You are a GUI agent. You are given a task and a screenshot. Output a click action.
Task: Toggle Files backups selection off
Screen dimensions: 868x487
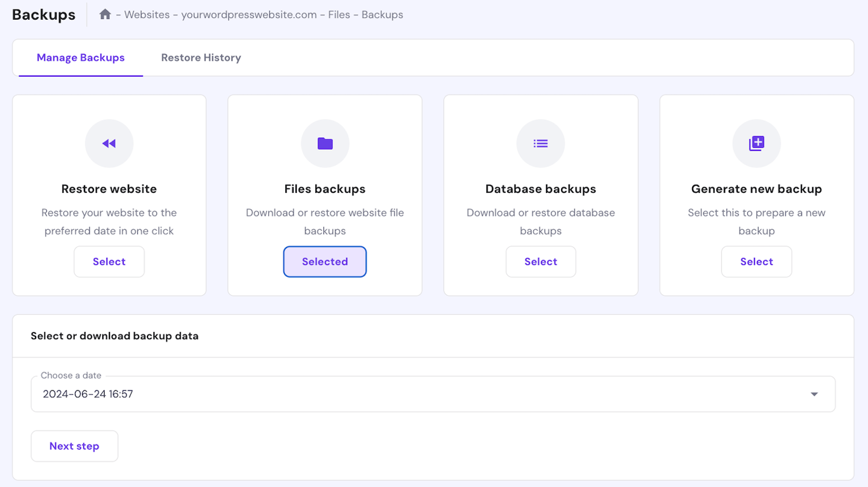(x=325, y=261)
